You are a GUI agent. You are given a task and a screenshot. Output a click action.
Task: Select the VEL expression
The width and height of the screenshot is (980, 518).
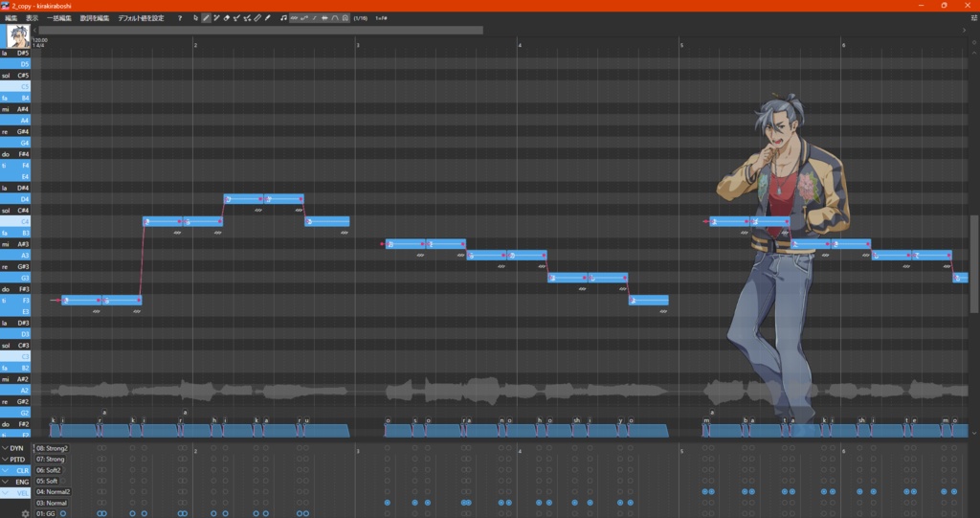tap(23, 493)
